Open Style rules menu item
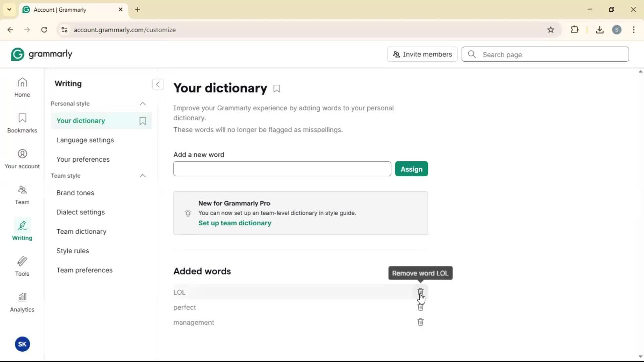This screenshot has height=362, width=644. coord(73,251)
